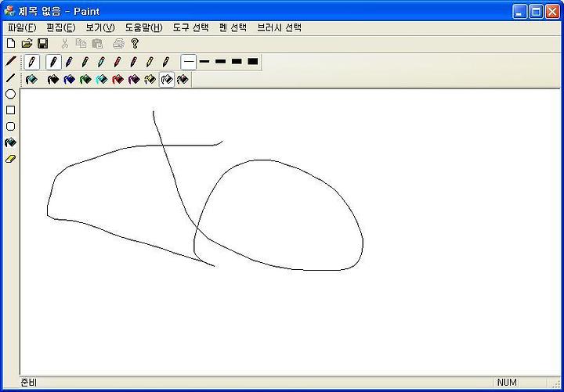564x392 pixels.
Task: Click the NUM indicator in status bar
Action: pyautogui.click(x=507, y=383)
